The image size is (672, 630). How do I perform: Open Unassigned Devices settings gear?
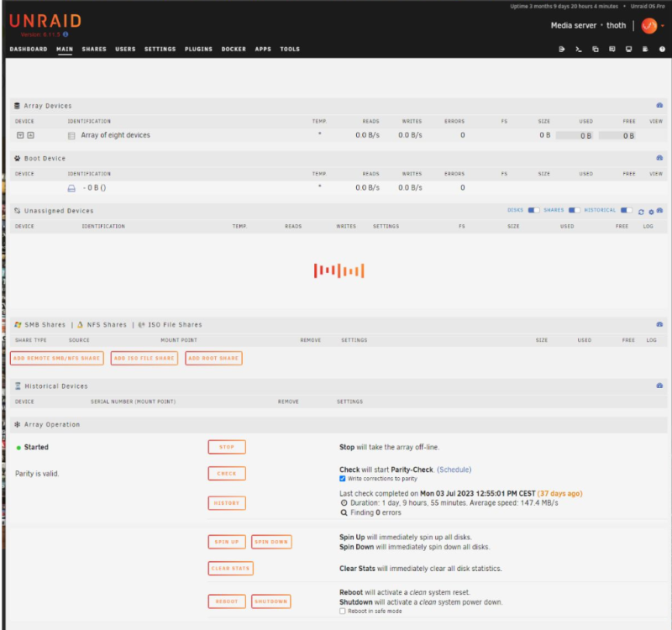pos(651,212)
